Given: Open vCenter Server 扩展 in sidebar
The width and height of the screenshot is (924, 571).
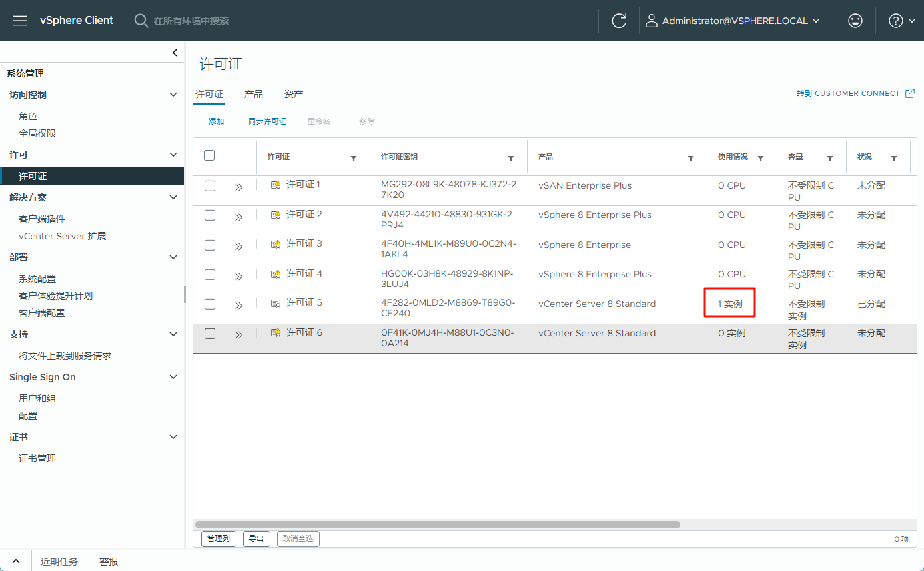Looking at the screenshot, I should coord(63,236).
